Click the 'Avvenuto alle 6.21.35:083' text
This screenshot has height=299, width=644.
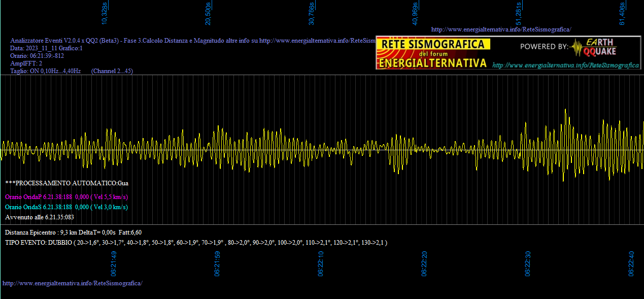(x=40, y=217)
